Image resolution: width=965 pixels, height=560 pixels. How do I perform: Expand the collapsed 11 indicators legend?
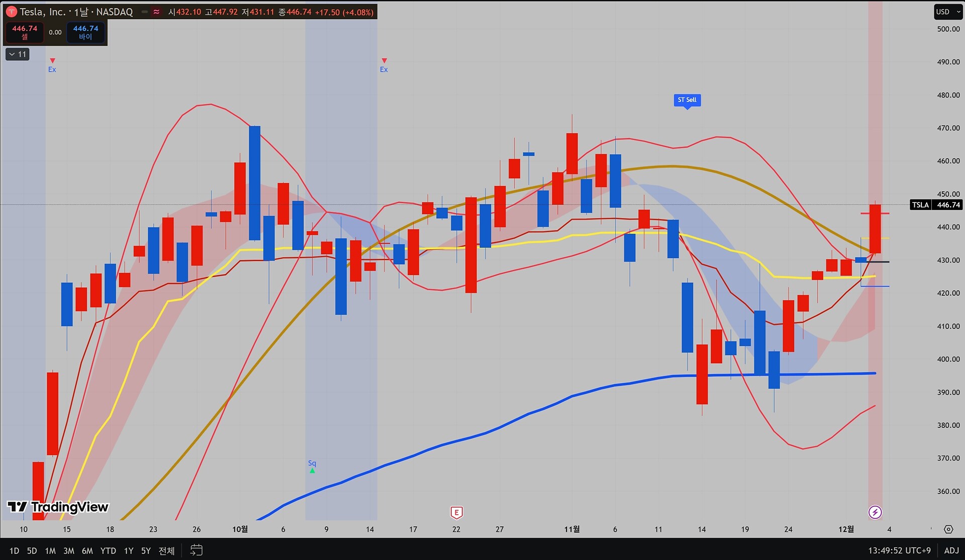click(18, 54)
